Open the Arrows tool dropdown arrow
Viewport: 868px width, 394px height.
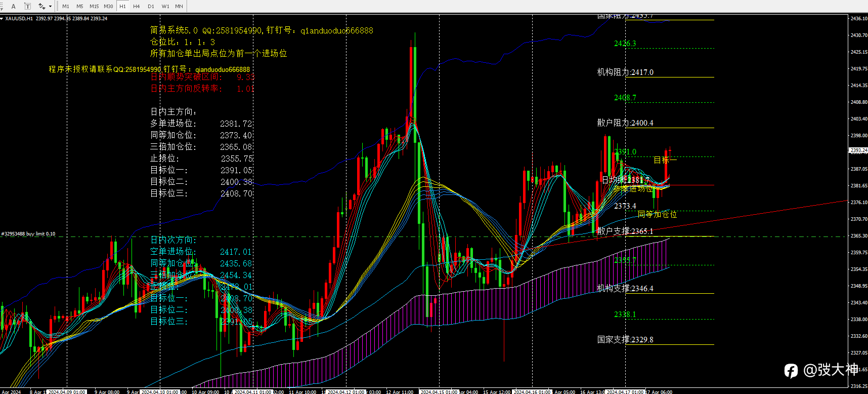click(x=50, y=7)
